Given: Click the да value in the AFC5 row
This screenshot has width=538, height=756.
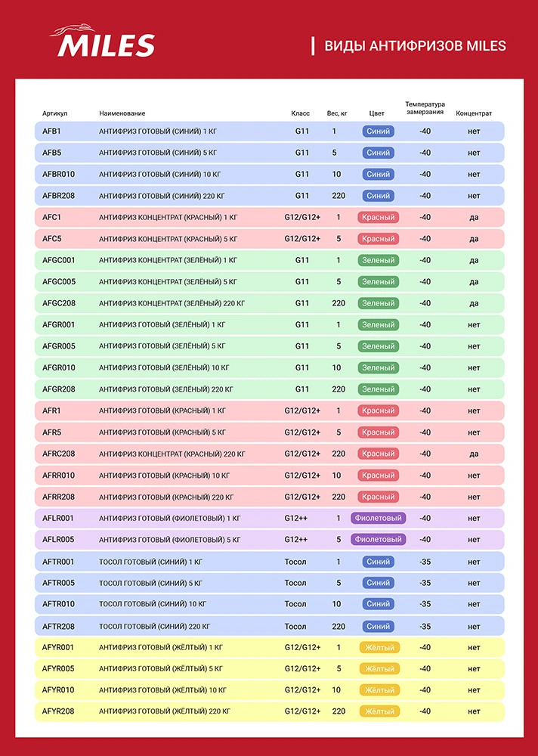Looking at the screenshot, I should point(474,239).
